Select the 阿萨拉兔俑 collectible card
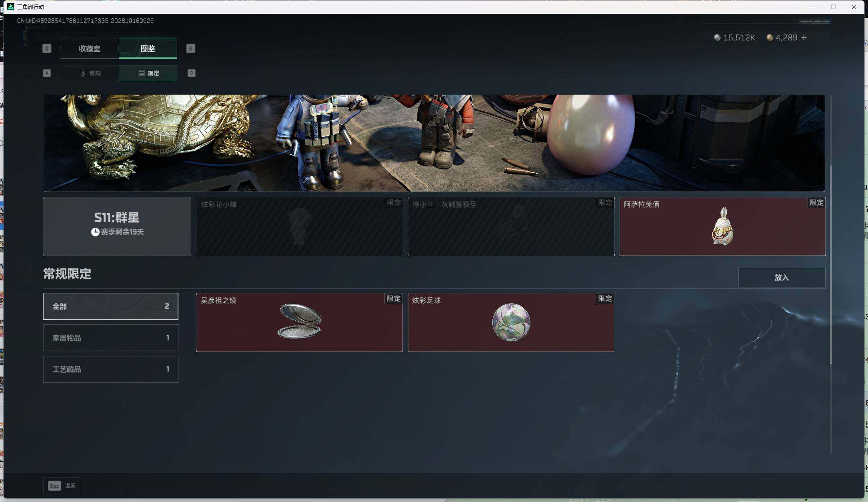The height and width of the screenshot is (502, 868). [x=722, y=227]
